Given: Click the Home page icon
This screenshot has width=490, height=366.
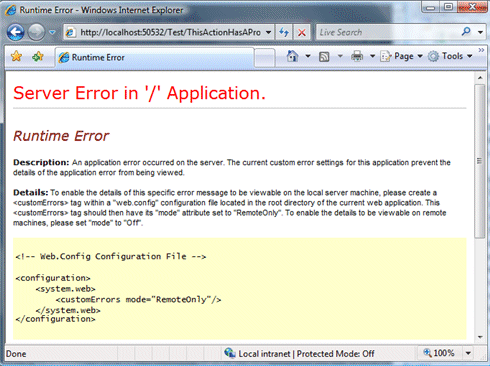Looking at the screenshot, I should [292, 56].
